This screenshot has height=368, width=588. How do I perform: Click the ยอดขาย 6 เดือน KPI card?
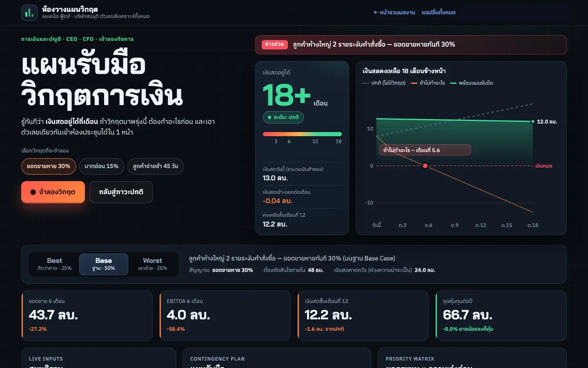tap(87, 316)
